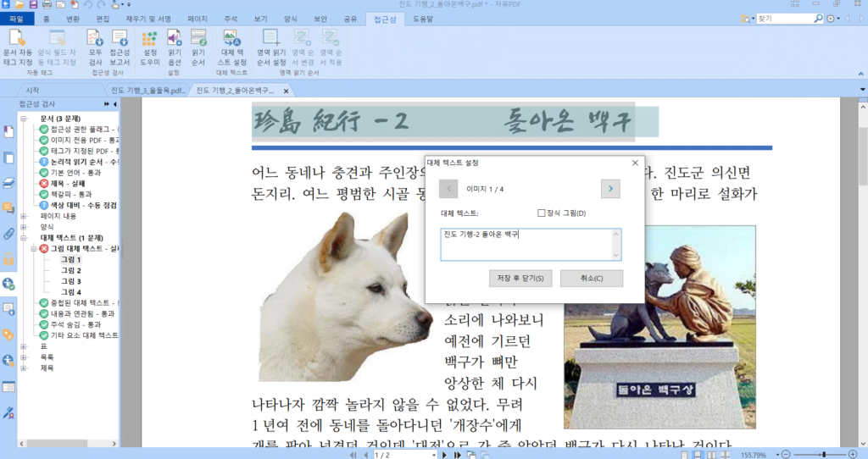Enable the 장식 그림 decorative image checkbox

click(x=542, y=213)
